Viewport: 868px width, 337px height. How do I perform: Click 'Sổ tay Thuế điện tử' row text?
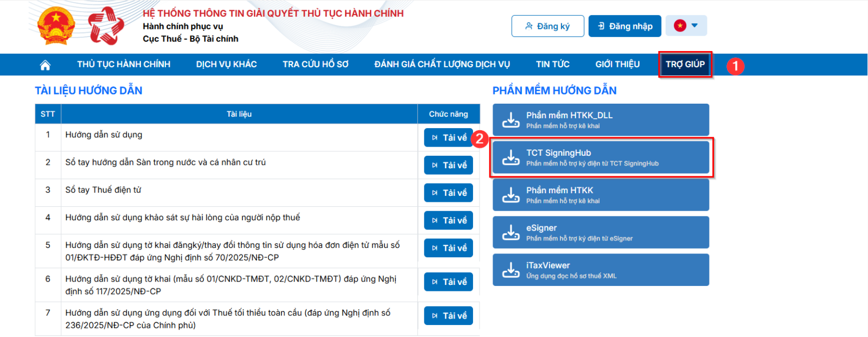103,190
